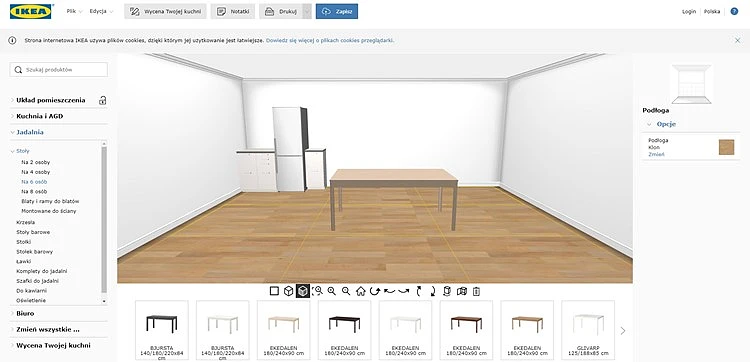Click the Drukuj button

(281, 11)
